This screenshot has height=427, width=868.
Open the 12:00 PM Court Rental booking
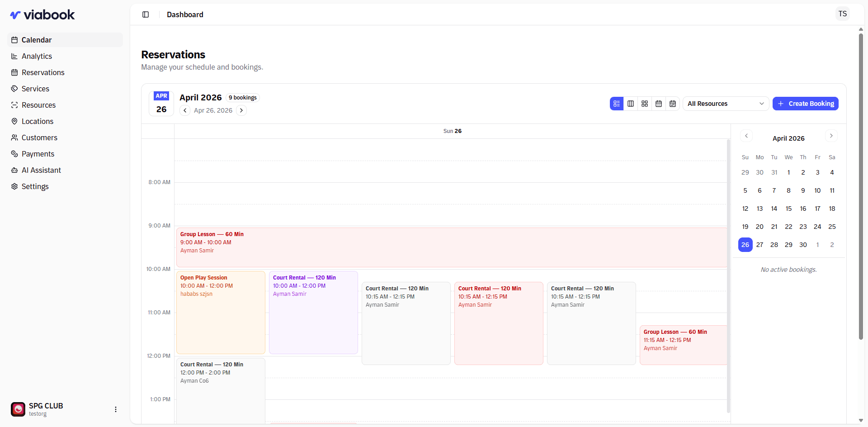point(221,391)
